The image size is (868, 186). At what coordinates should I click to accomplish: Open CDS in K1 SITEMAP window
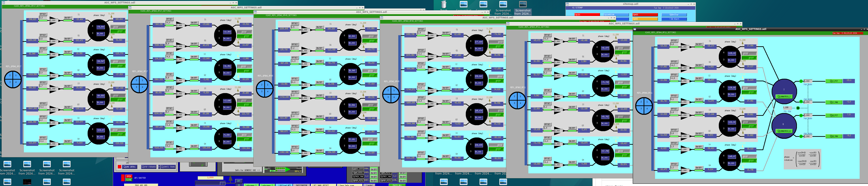[x=587, y=15]
